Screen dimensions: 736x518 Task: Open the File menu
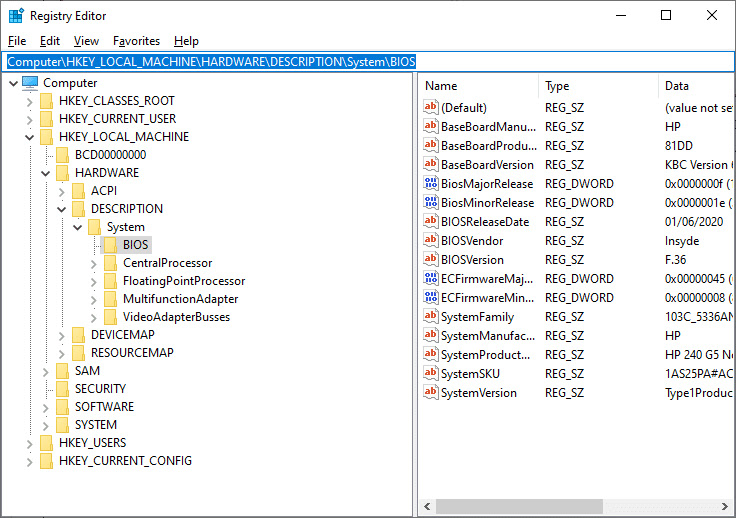(17, 41)
